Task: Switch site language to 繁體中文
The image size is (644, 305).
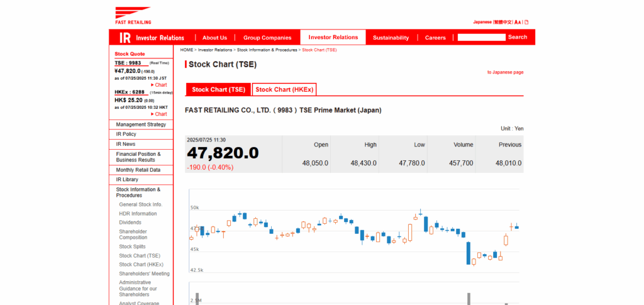Action: [502, 22]
